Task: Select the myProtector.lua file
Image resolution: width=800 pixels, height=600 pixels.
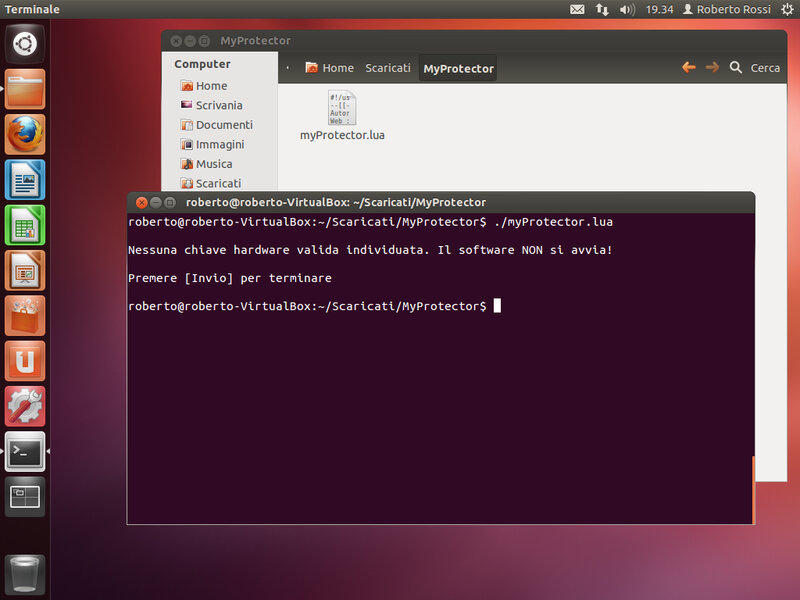Action: point(342,116)
